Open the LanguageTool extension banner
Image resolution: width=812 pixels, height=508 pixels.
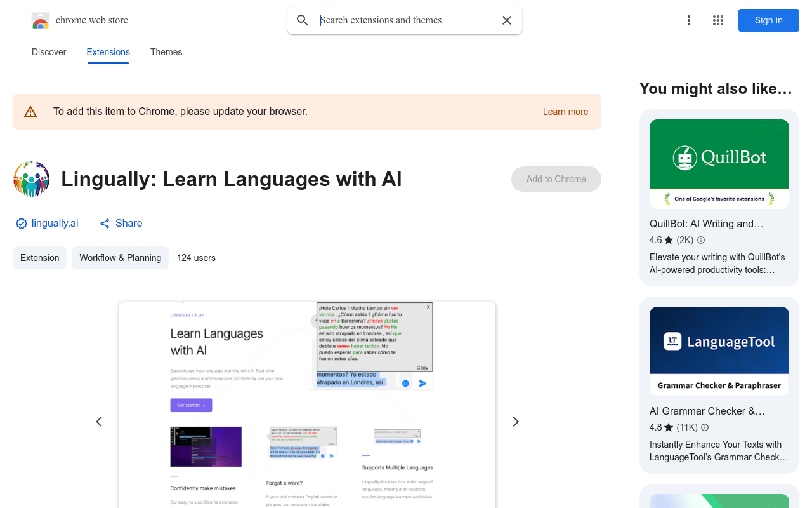click(719, 351)
